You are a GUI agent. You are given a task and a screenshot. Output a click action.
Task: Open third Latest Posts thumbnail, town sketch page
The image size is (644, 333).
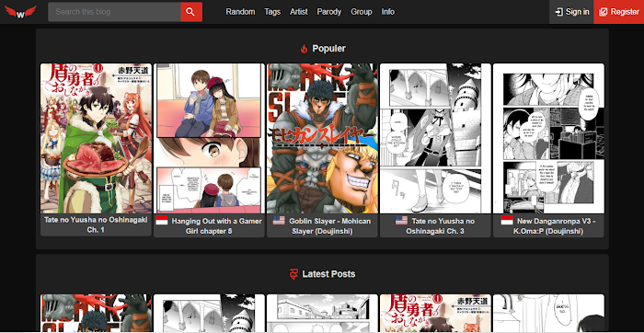(x=322, y=314)
